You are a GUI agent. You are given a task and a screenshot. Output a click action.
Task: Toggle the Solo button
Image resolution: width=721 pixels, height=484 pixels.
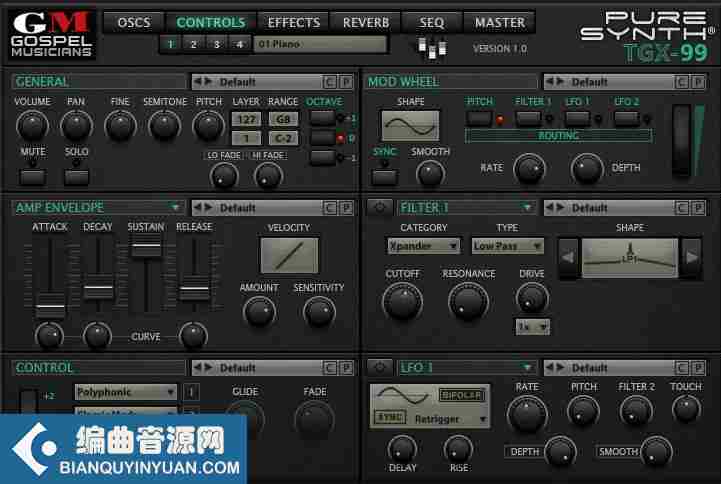tap(76, 177)
